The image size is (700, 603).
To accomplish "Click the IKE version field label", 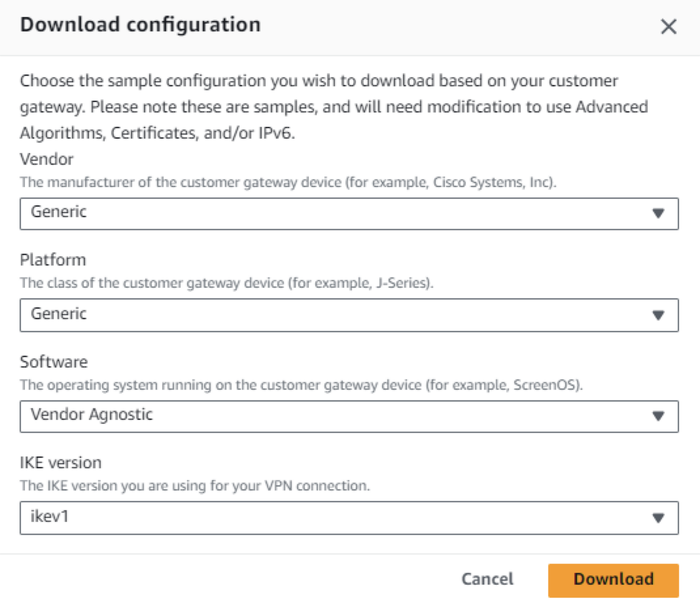I will (x=61, y=462).
